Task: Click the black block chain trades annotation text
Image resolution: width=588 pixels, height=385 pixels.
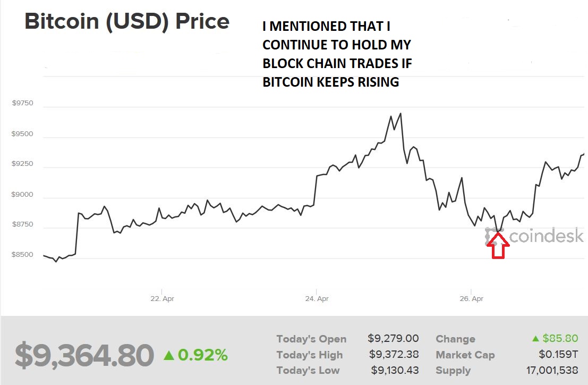Action: coord(337,54)
